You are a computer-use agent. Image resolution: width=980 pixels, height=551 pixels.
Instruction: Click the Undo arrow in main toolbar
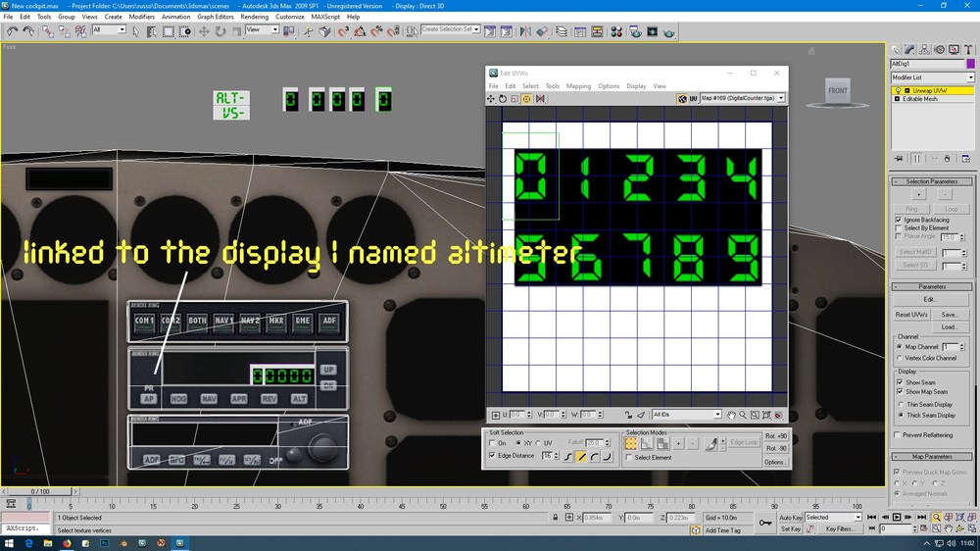click(x=12, y=31)
